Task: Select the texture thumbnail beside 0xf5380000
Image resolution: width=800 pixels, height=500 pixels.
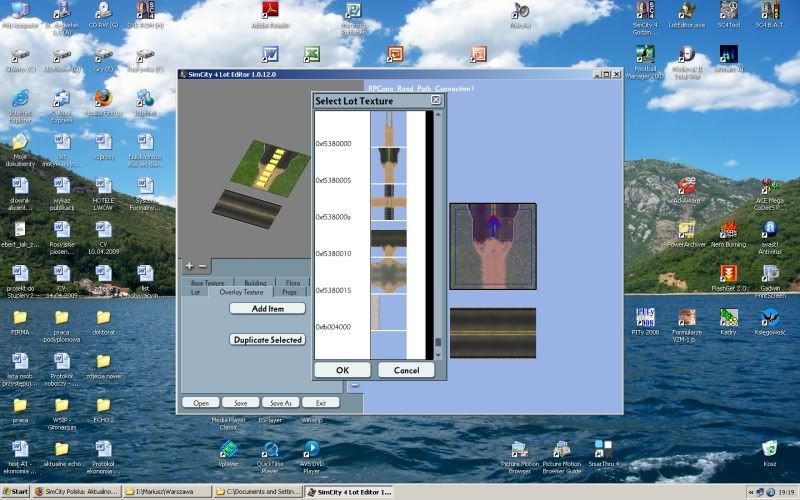Action: tap(389, 129)
